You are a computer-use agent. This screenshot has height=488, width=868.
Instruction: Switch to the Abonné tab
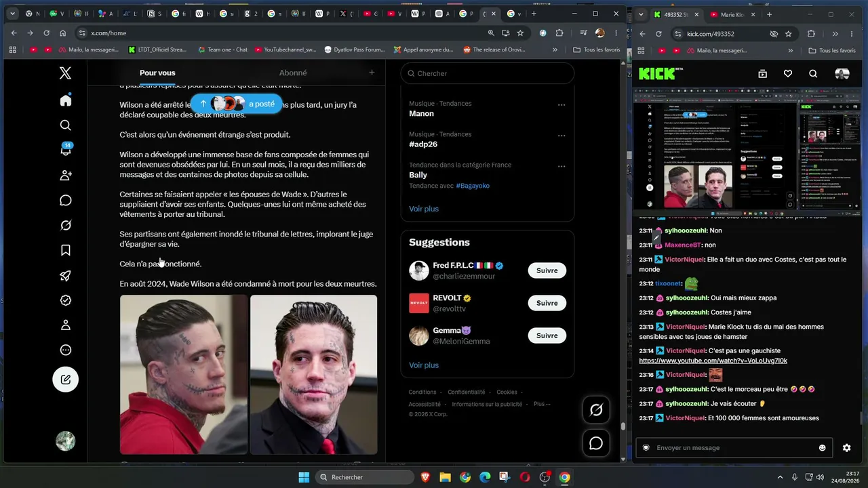pos(293,73)
